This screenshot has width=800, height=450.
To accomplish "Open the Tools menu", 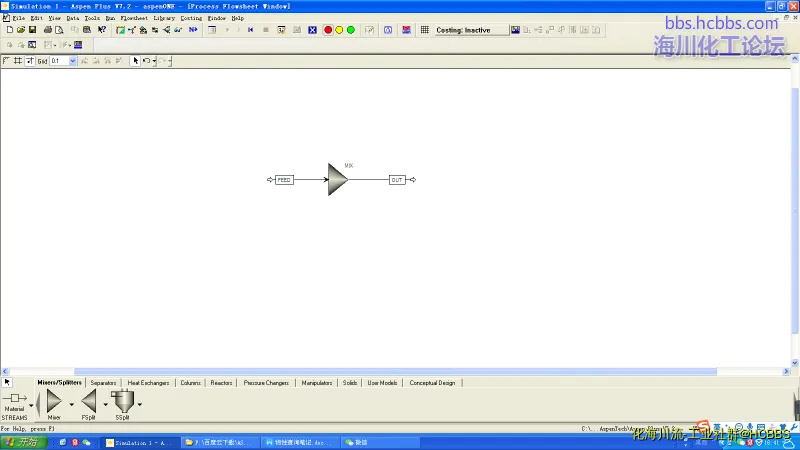I will [x=92, y=18].
